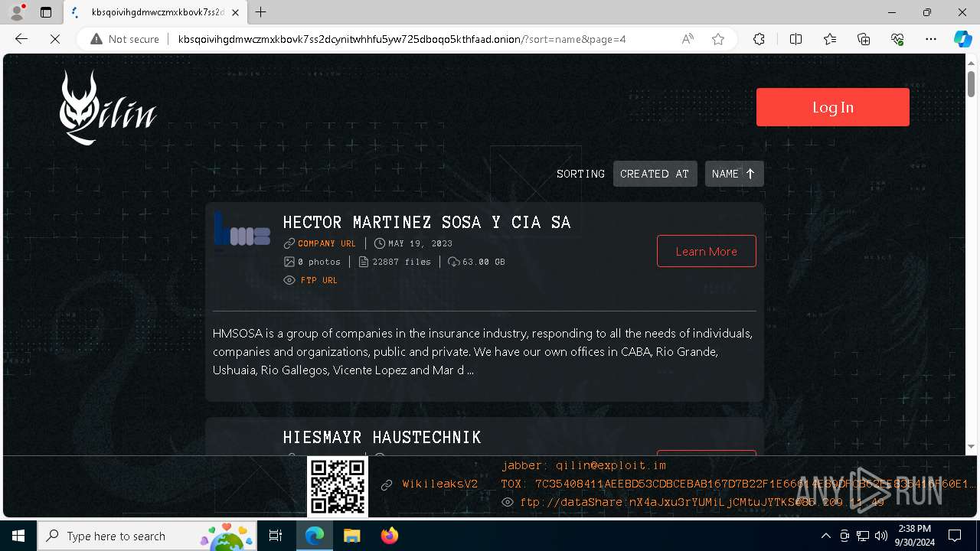Click the QR code in footer

(x=338, y=487)
